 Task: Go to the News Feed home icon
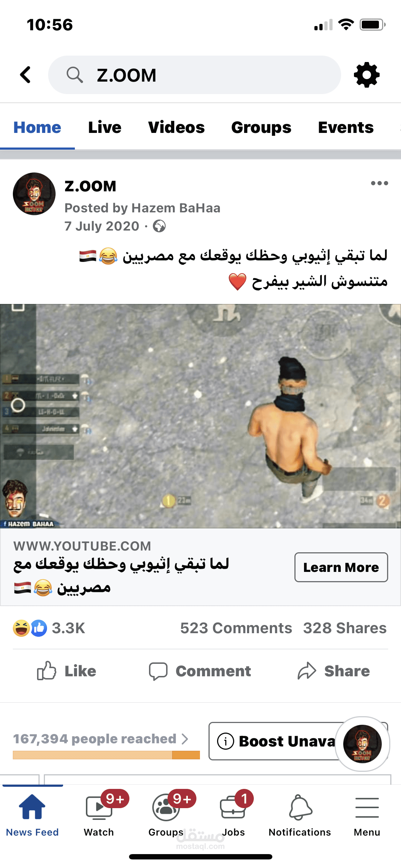pyautogui.click(x=32, y=807)
